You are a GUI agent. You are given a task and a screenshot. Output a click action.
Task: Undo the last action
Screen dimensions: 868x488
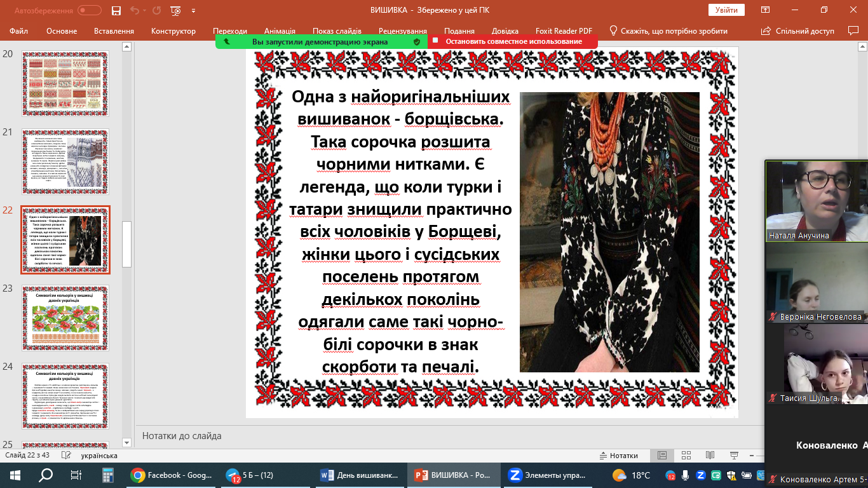click(135, 10)
